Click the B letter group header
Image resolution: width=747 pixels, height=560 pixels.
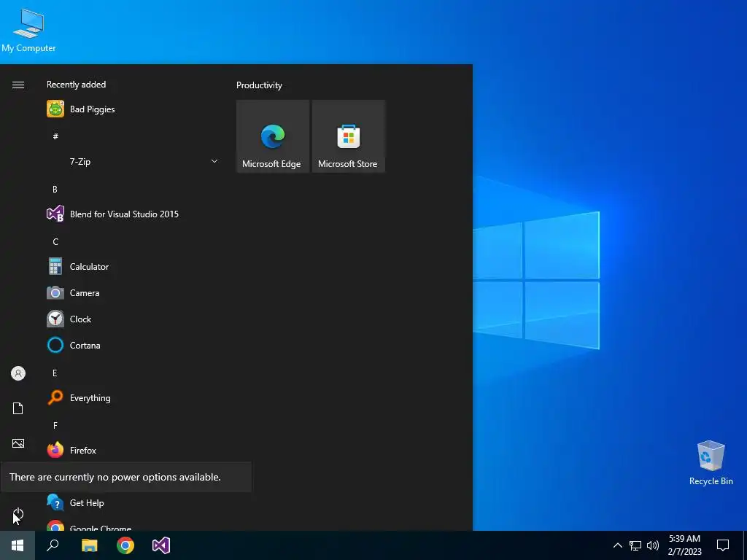tap(55, 189)
